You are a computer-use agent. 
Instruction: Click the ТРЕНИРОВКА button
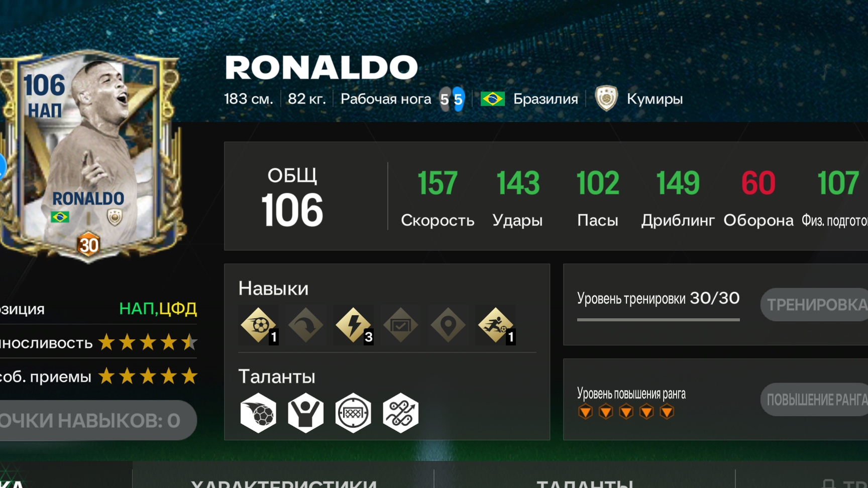tap(814, 304)
